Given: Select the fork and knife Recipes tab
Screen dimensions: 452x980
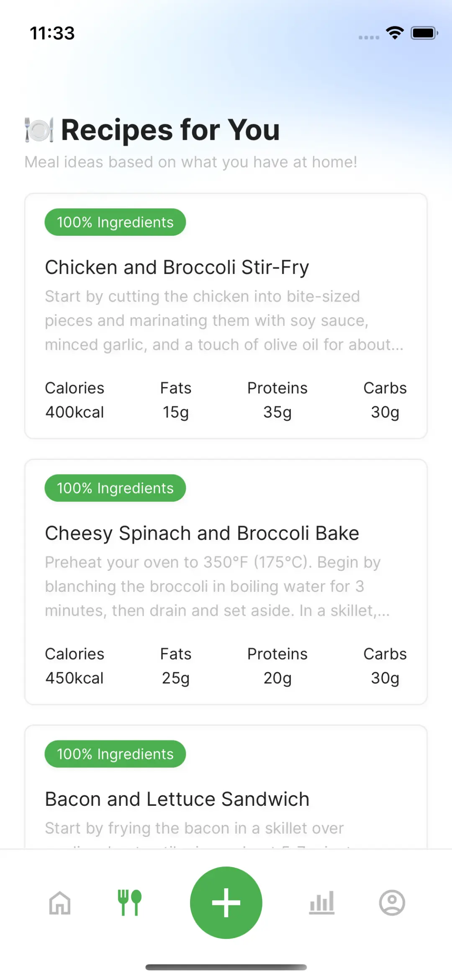Looking at the screenshot, I should click(129, 903).
